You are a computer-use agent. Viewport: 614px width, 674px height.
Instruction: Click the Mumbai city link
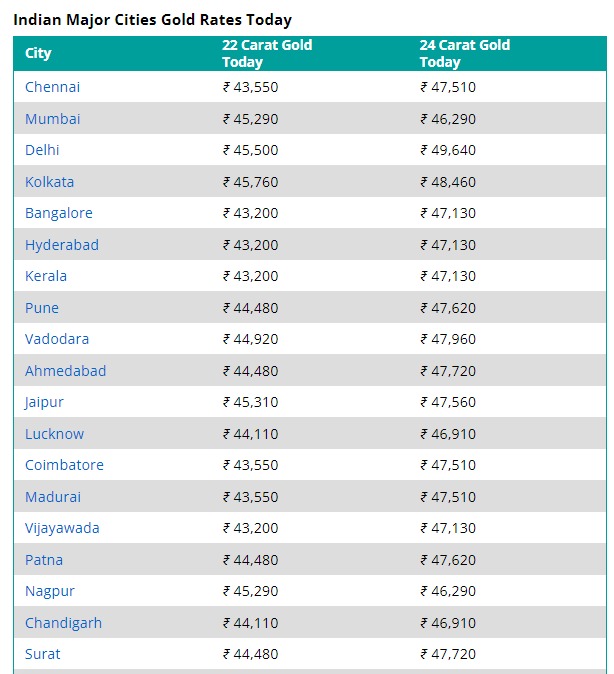(52, 119)
